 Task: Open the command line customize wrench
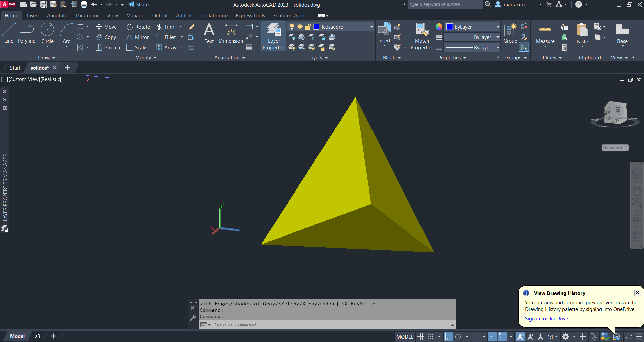pos(193,318)
